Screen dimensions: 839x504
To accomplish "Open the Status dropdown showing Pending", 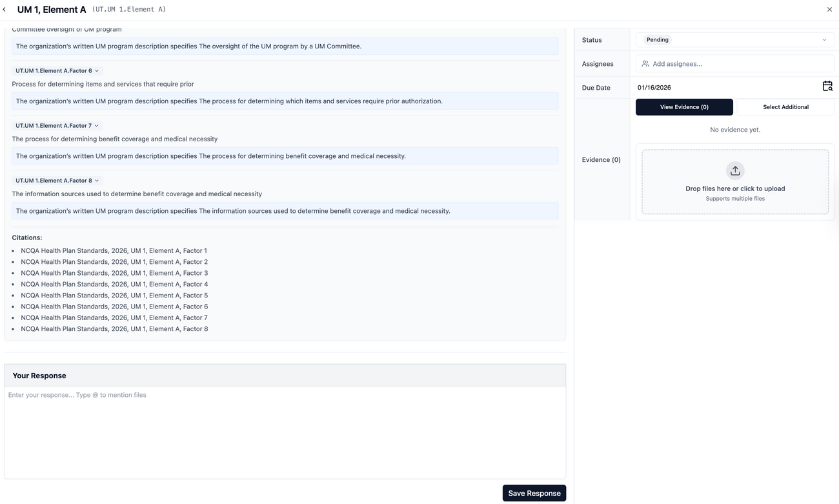I will pyautogui.click(x=824, y=39).
